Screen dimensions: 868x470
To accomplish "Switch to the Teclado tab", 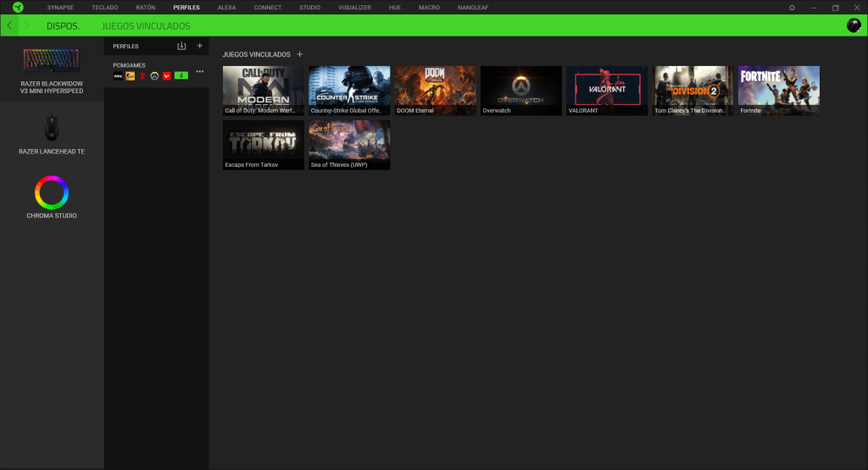I will point(104,8).
